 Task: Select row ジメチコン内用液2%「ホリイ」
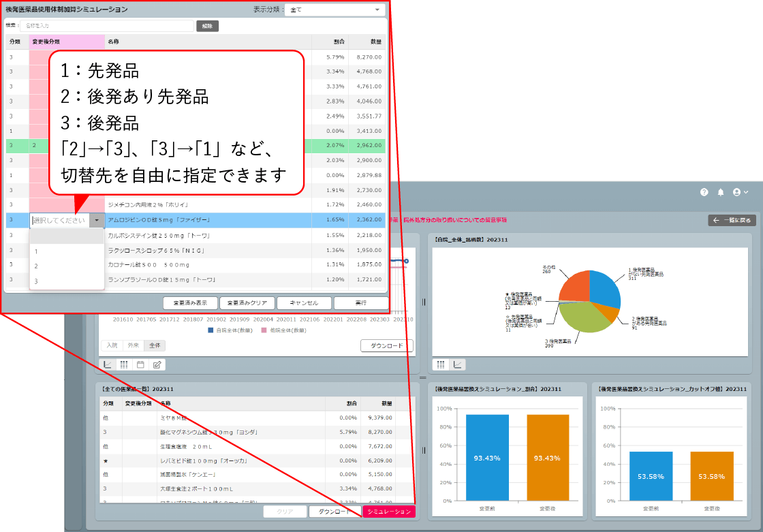click(196, 205)
